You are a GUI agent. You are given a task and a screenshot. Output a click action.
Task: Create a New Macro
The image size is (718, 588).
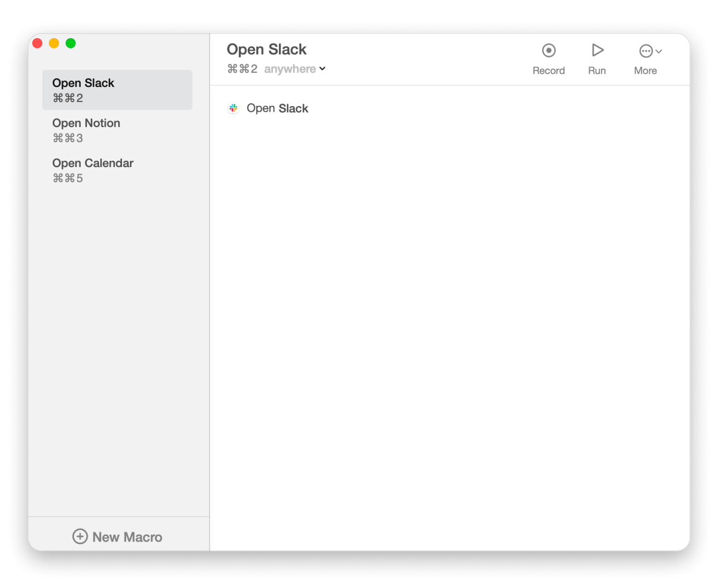[x=117, y=536]
